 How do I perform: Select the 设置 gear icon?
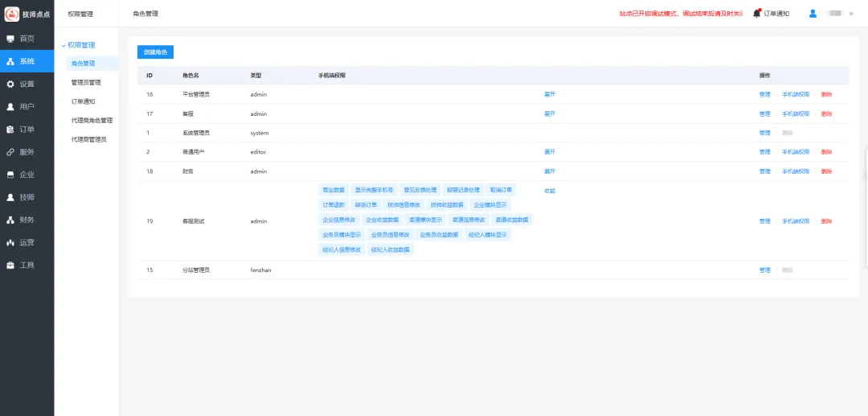click(10, 84)
